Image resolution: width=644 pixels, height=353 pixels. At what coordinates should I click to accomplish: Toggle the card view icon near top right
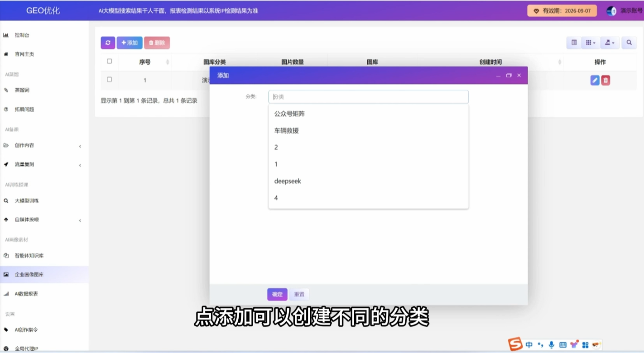coord(573,43)
